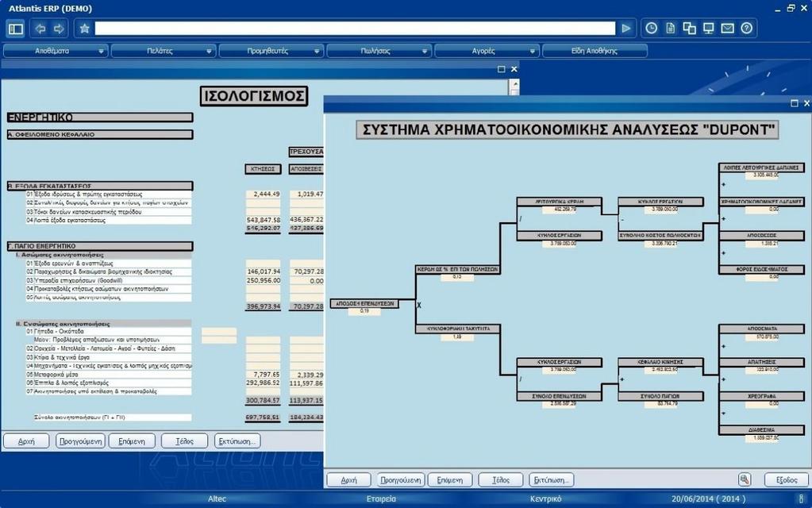Click the ΑΠΟΔΟΣΗ ΕΠΕΝΔΥΣΕΩΝ node
This screenshot has width=812, height=508.
[x=364, y=303]
